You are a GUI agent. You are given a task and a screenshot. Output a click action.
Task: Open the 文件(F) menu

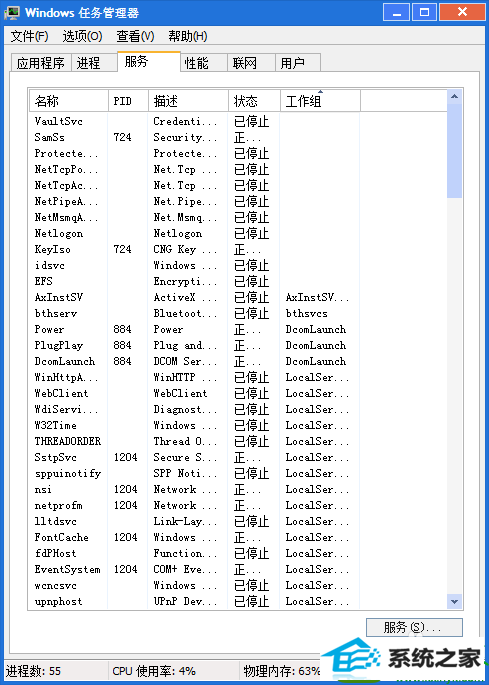pyautogui.click(x=29, y=36)
